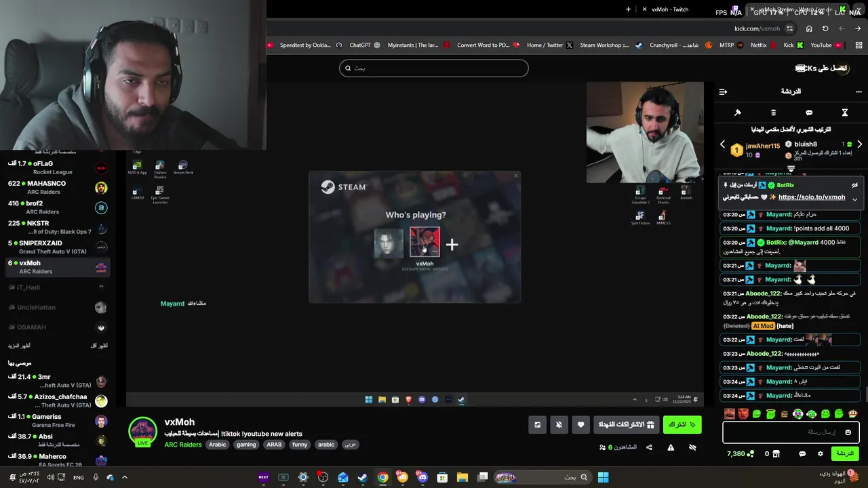Open SNIPERXZAID channel in the sidebar
Screen dimensions: 868x488
56,247
